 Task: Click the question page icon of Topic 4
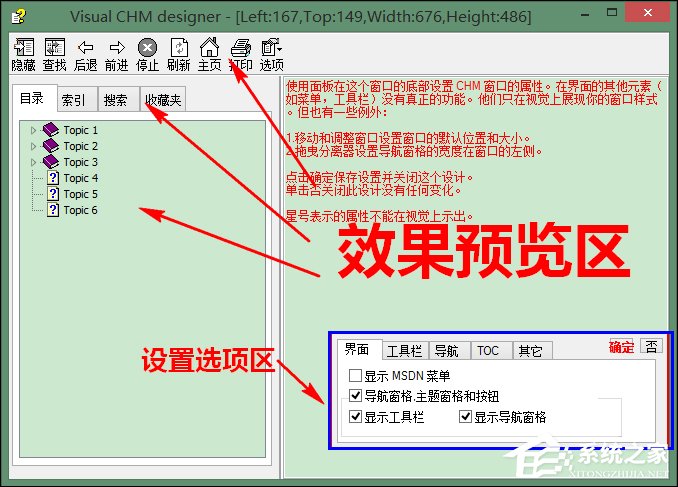click(x=53, y=178)
